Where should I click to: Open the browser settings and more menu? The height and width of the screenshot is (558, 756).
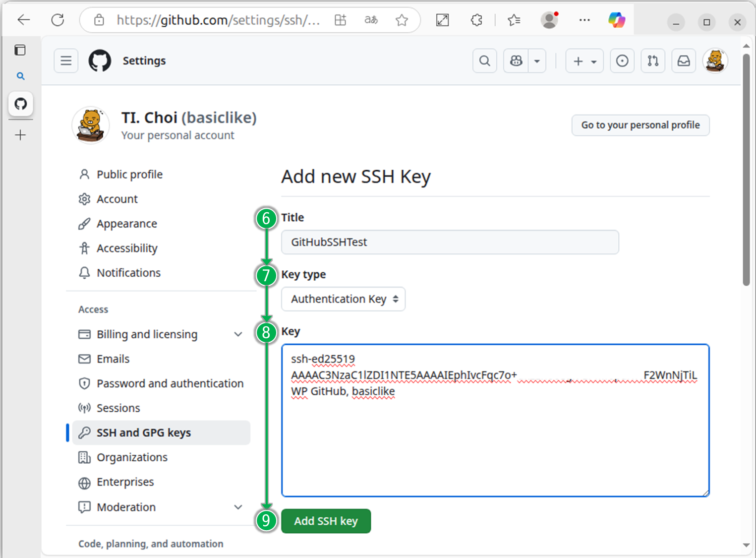coord(584,20)
